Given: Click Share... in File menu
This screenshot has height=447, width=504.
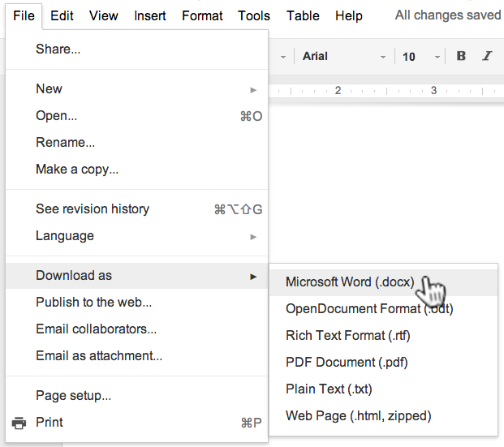Looking at the screenshot, I should pos(58,49).
